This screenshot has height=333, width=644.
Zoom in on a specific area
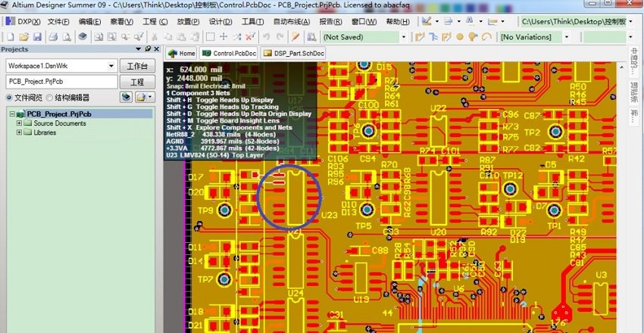coord(111,37)
